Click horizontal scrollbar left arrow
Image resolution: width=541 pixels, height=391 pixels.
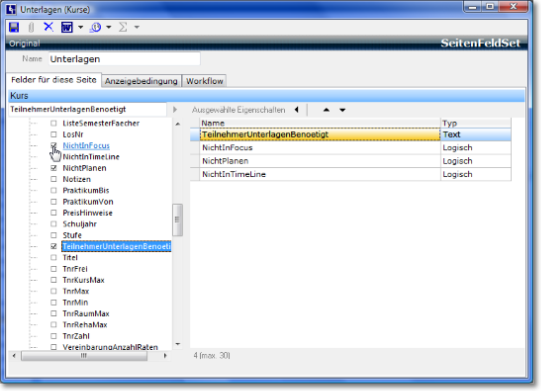pos(14,355)
